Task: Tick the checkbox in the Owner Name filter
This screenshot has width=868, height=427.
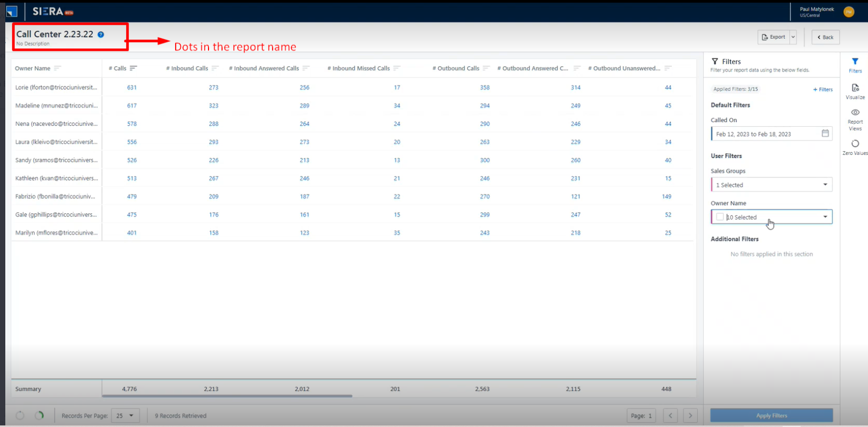Action: coord(720,217)
